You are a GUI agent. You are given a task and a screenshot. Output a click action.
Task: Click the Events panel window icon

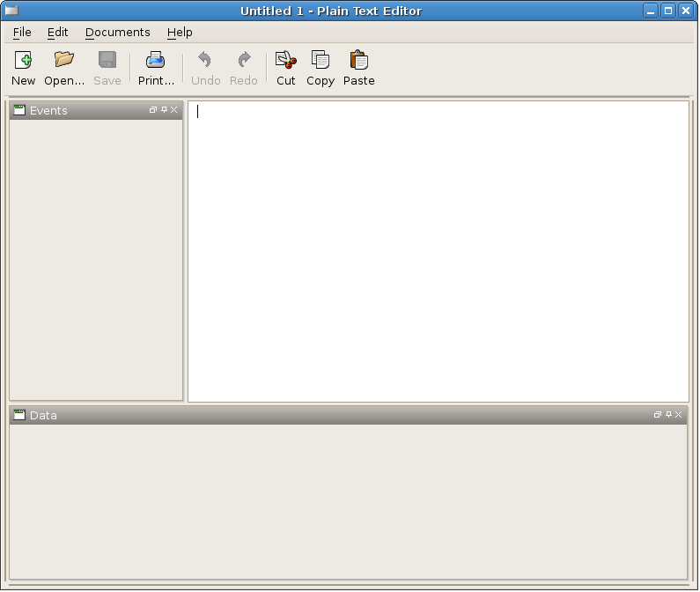pos(19,110)
